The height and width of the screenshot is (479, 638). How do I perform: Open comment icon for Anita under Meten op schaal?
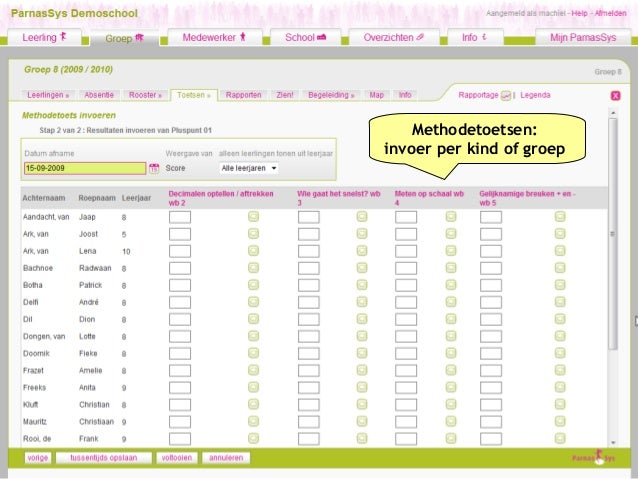(451, 387)
